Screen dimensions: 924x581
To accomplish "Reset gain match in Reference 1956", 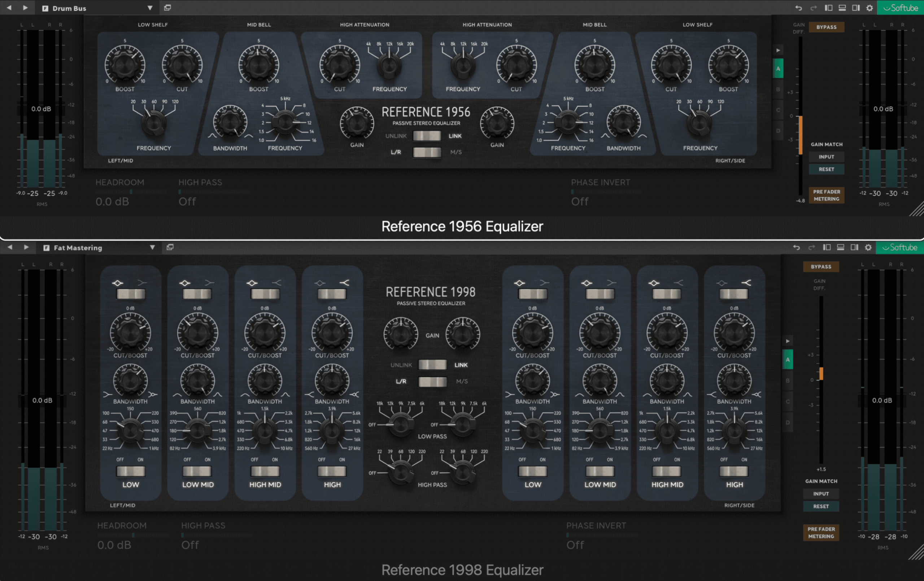I will (x=826, y=169).
